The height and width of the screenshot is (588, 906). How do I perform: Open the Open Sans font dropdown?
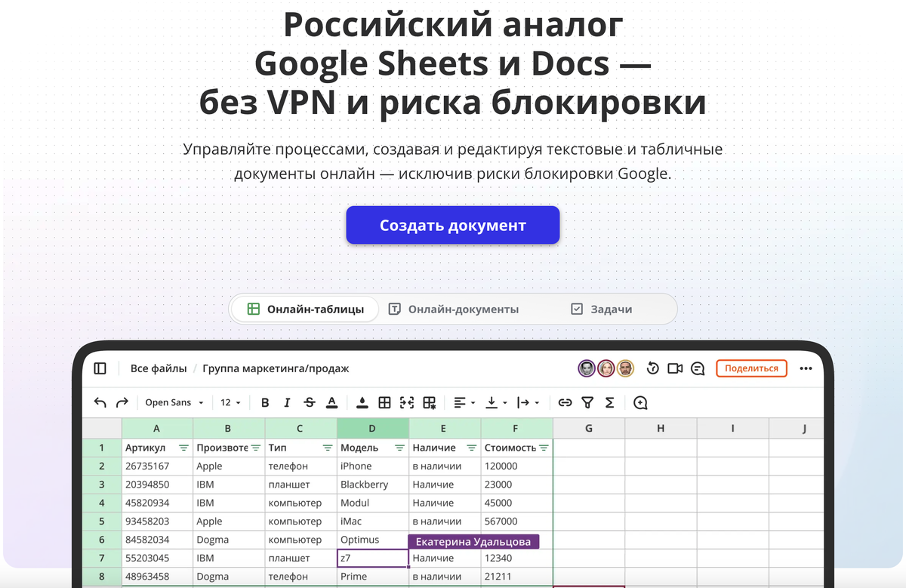point(172,402)
